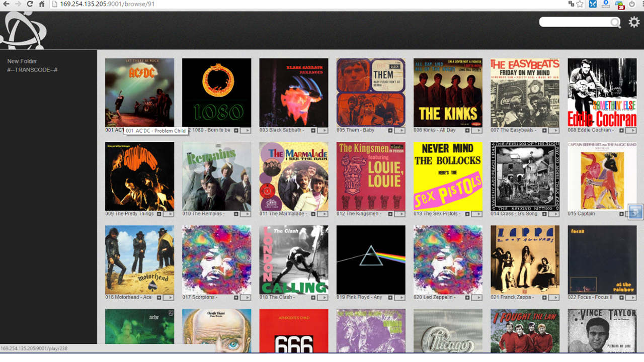Open the 1080 ouroboros album cover
The width and height of the screenshot is (644, 362).
tap(216, 93)
